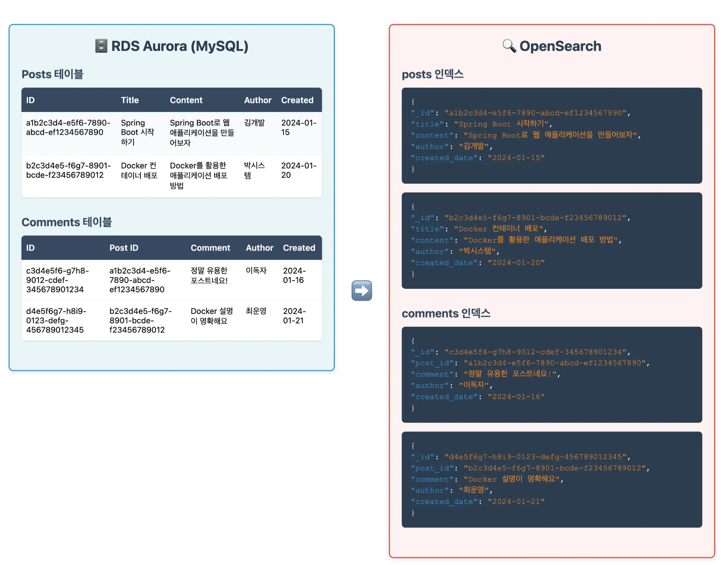Click the JSON title value Spring Boot 시작하기

coord(502,124)
